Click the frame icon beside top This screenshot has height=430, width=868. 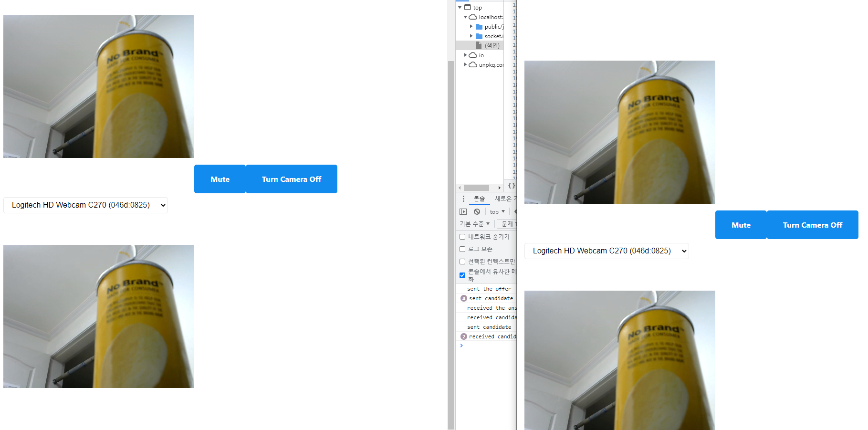click(468, 7)
